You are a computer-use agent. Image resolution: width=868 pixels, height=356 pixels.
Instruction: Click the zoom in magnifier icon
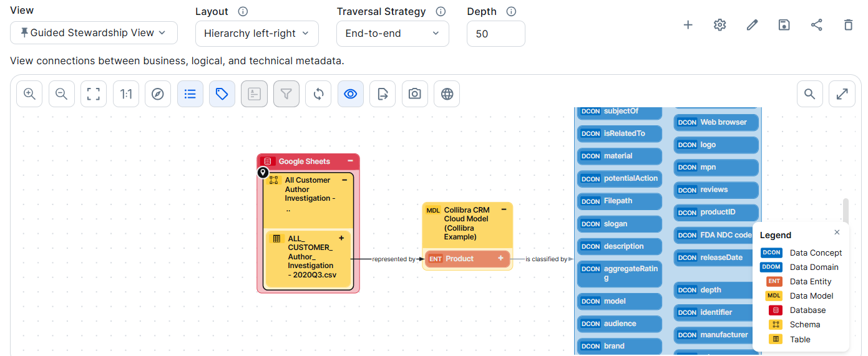(x=29, y=94)
